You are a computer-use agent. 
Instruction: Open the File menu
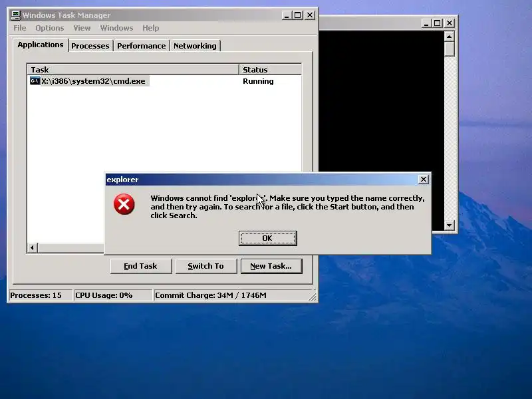point(20,28)
